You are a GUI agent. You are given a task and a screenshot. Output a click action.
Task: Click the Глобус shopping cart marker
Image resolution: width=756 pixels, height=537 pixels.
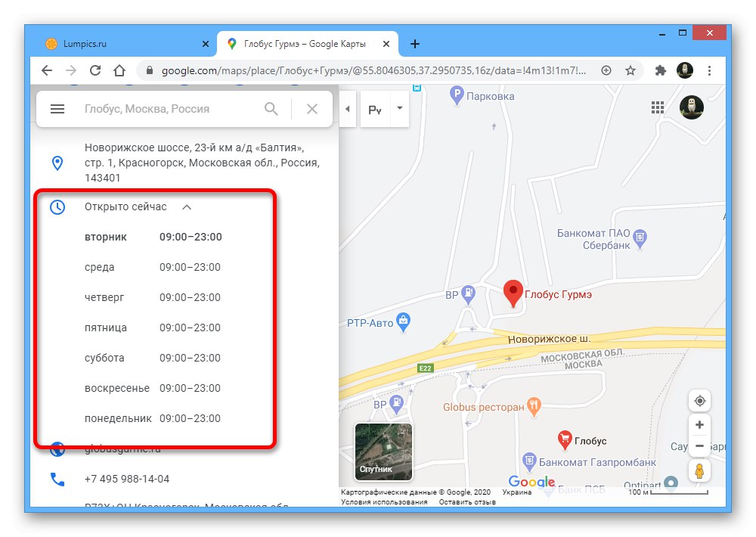[x=564, y=440]
